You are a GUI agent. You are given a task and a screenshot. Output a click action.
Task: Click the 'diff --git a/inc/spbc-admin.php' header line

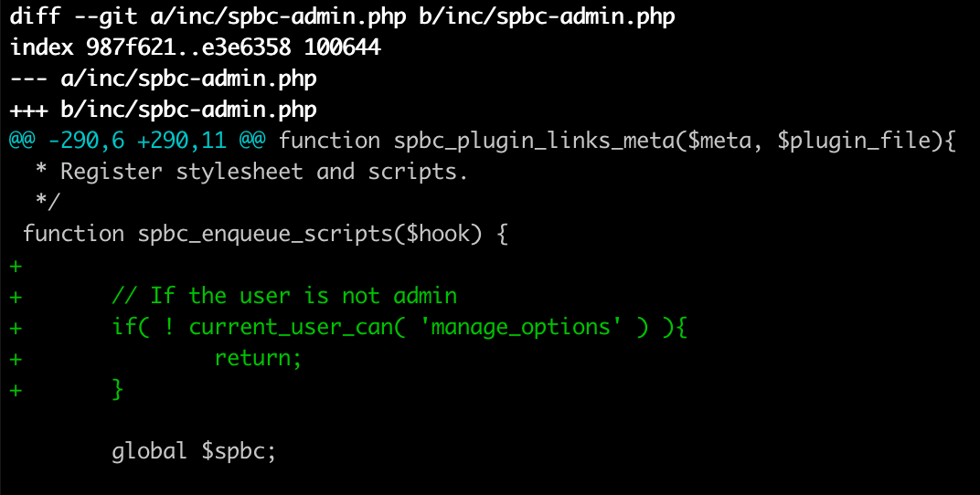click(343, 16)
